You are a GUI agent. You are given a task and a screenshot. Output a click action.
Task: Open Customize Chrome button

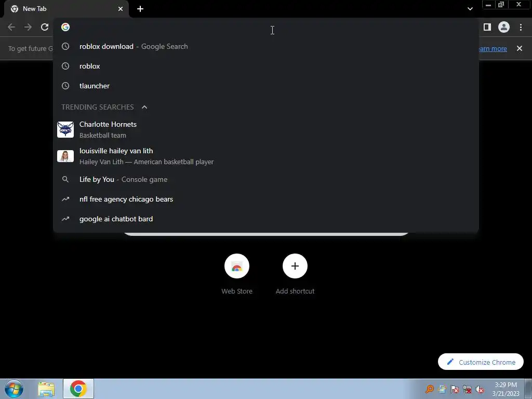481,362
